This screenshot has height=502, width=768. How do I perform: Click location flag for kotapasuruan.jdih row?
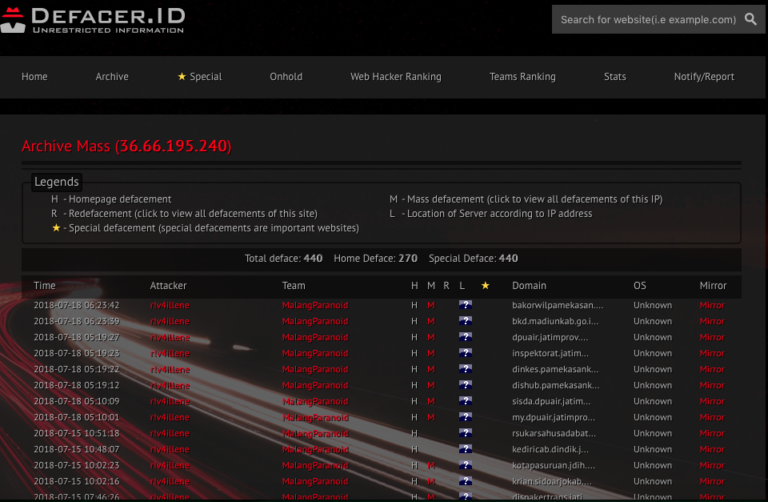(x=465, y=465)
